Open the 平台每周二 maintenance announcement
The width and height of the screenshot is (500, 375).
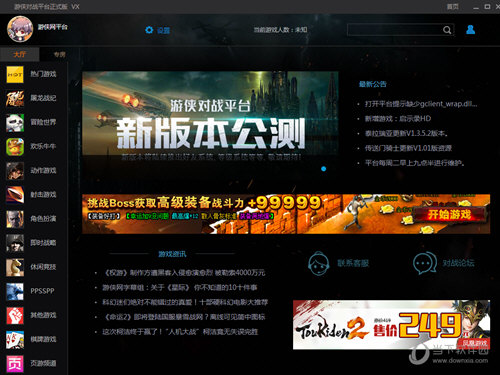415,163
